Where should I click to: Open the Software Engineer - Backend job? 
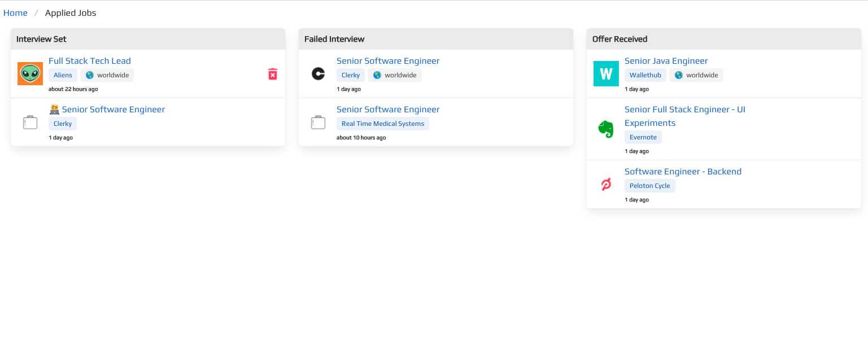pyautogui.click(x=683, y=172)
